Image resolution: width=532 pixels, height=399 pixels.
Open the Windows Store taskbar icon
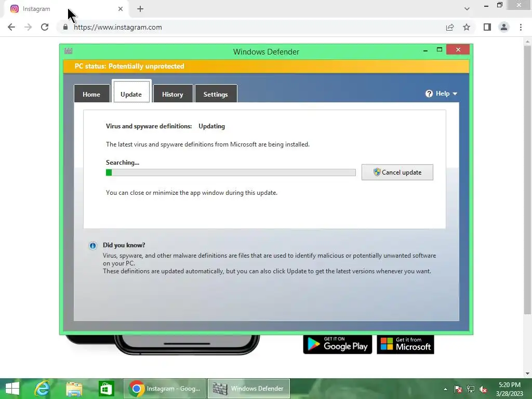pos(106,389)
